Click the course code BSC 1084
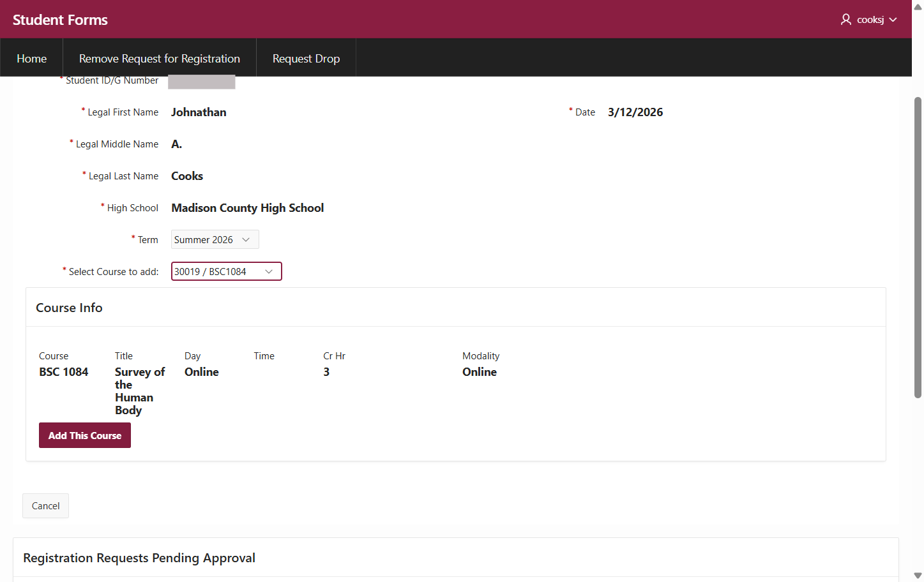Viewport: 924px width, 582px height. click(x=64, y=372)
